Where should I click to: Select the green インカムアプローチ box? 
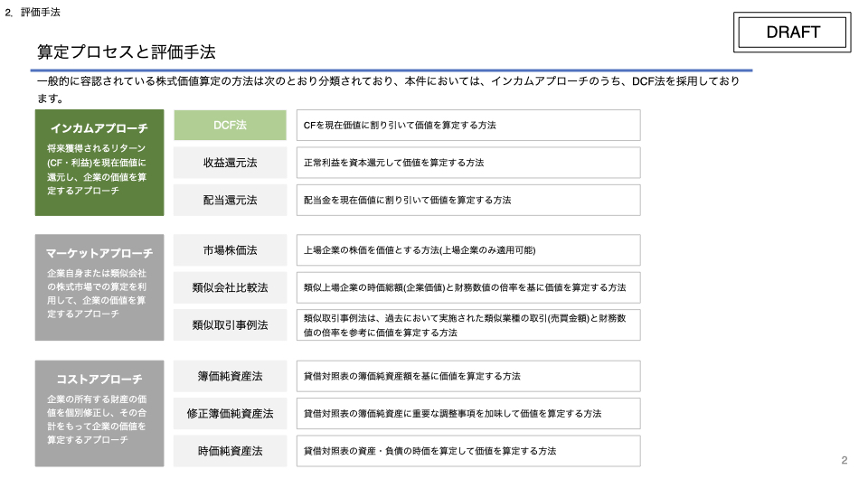pos(99,163)
